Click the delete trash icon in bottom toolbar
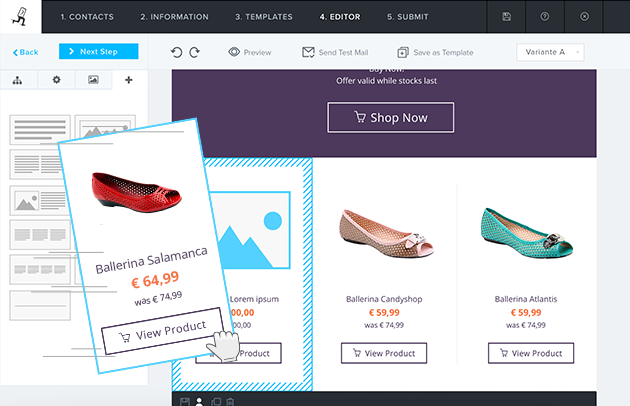The height and width of the screenshot is (406, 630). tap(230, 402)
